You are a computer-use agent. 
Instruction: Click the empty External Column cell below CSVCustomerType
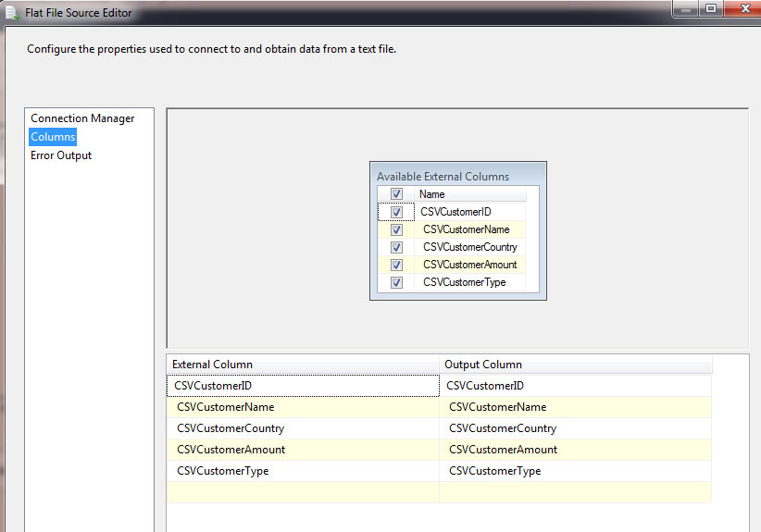(303, 492)
